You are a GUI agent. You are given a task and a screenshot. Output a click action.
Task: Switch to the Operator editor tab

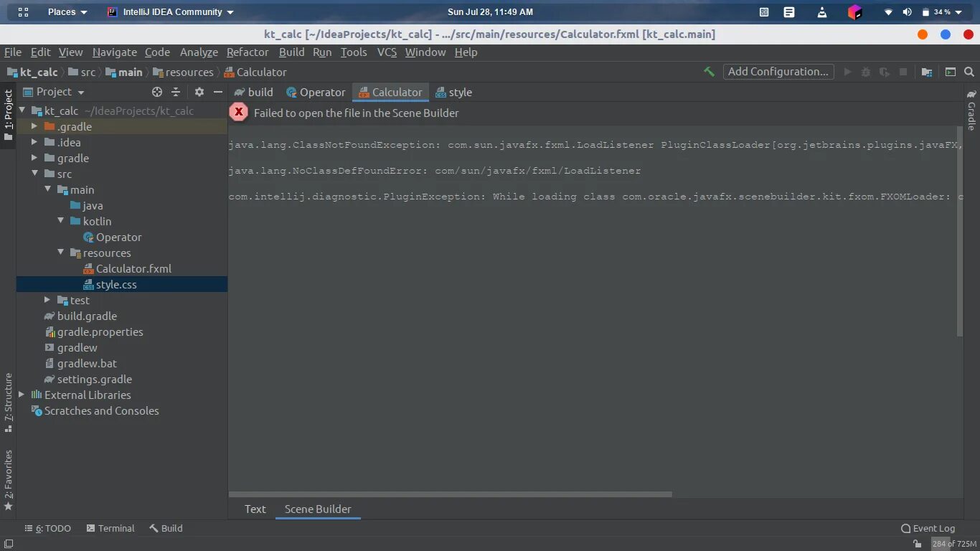(316, 92)
